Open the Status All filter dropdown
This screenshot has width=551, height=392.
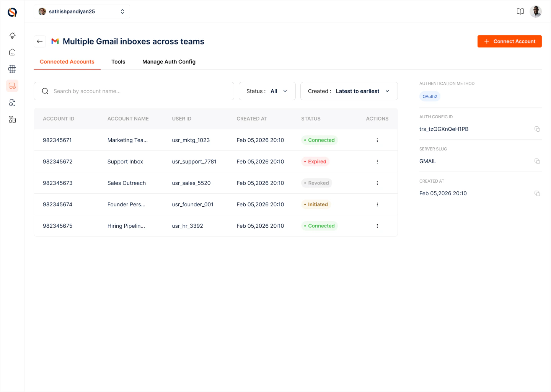267,91
